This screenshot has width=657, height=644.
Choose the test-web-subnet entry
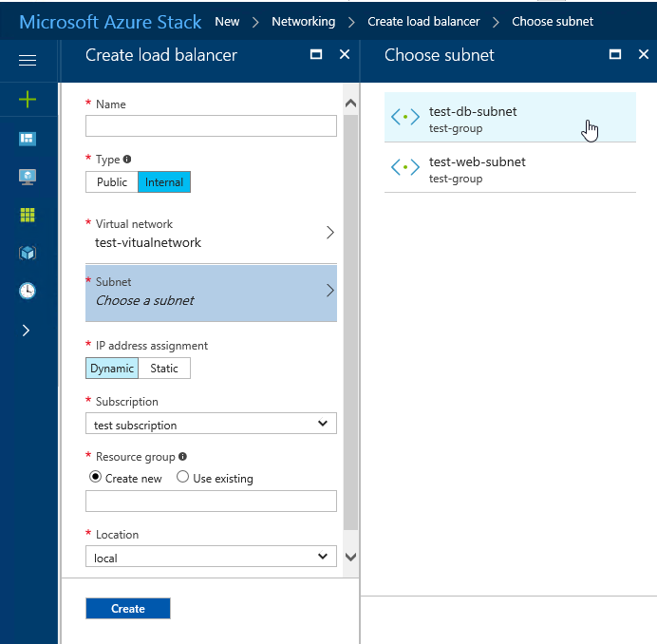click(x=510, y=168)
